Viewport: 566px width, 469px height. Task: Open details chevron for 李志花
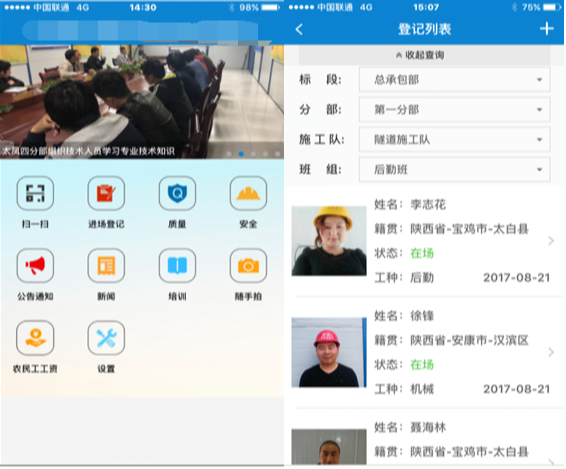[x=551, y=241]
